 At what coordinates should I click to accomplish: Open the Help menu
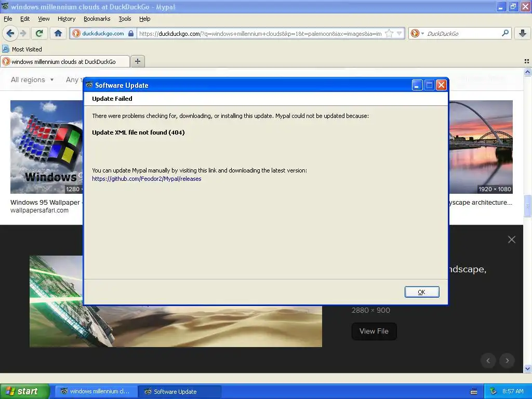[x=144, y=19]
